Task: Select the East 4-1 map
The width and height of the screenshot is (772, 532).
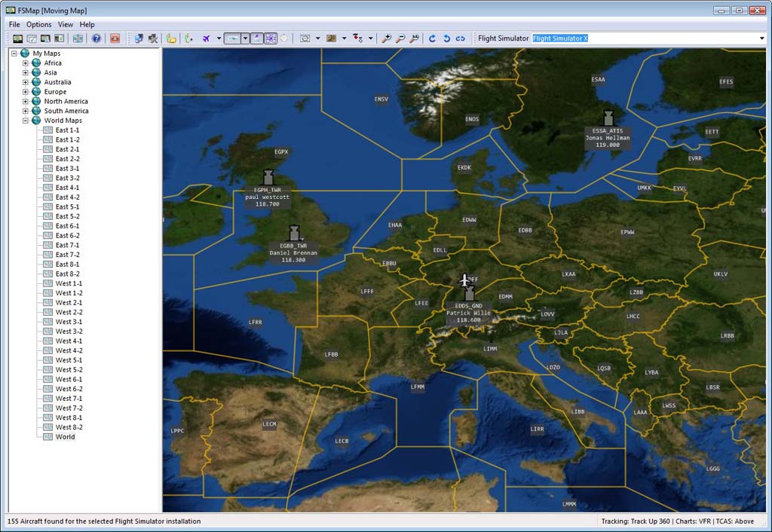Action: [67, 188]
